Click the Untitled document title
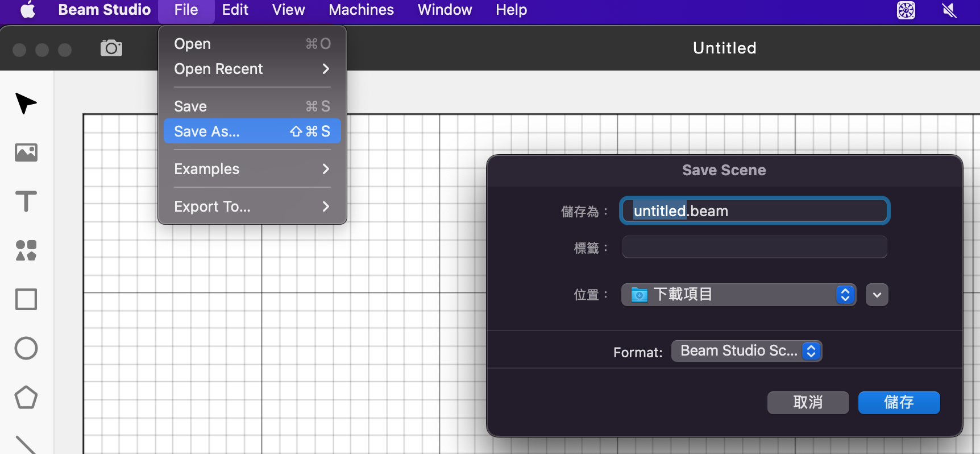980x454 pixels. [725, 48]
